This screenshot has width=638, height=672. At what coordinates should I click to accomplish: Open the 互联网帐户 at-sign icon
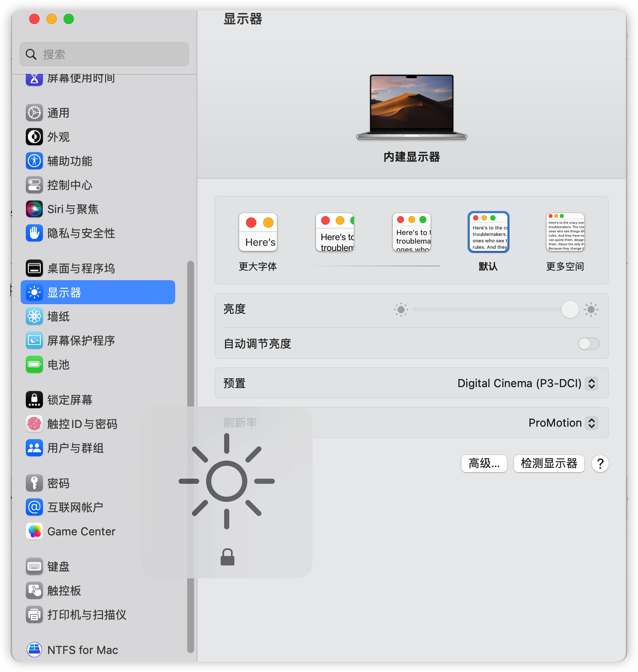pos(34,507)
